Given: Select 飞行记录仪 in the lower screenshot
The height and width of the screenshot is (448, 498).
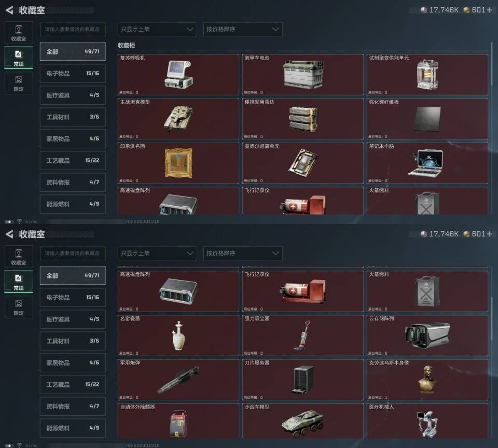Looking at the screenshot, I should [302, 291].
